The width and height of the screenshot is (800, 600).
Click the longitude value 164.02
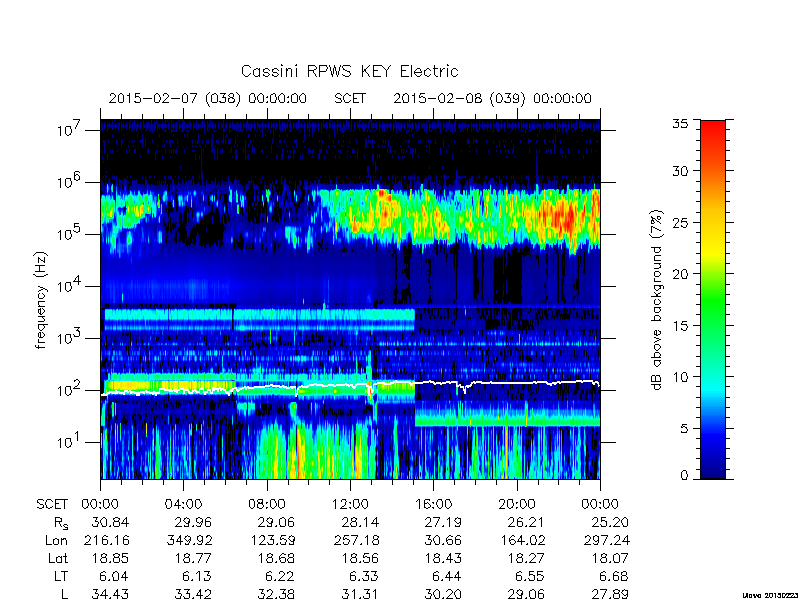coord(522,540)
